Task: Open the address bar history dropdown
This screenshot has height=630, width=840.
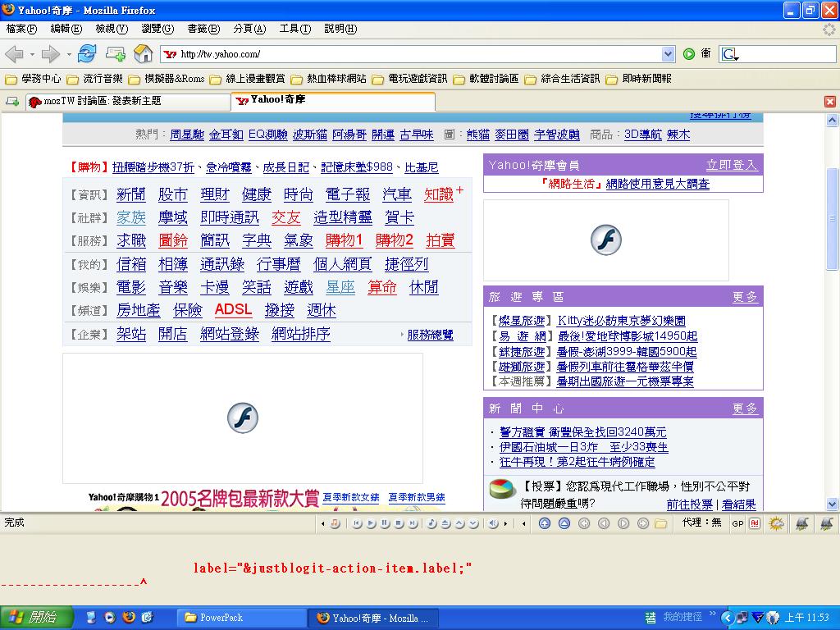Action: 668,54
